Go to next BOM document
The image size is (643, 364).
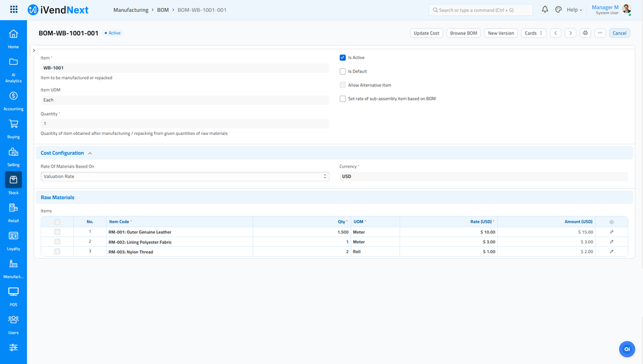(570, 33)
